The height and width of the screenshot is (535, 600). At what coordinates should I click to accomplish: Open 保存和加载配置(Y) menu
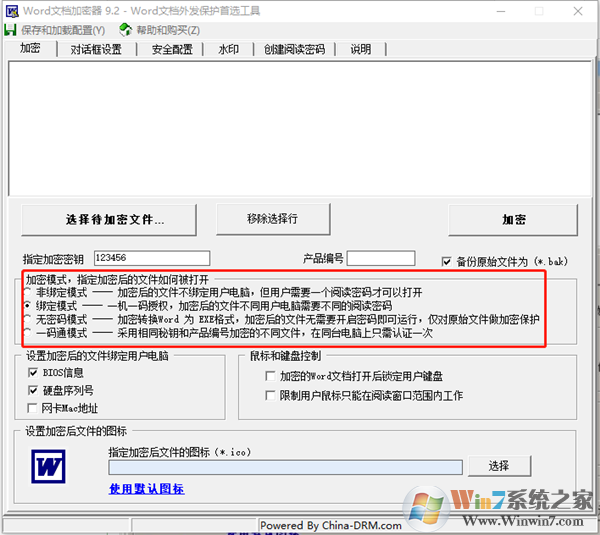click(63, 30)
